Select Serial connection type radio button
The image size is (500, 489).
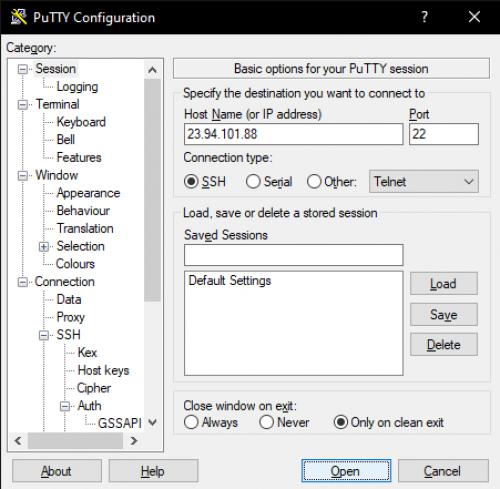pos(253,182)
